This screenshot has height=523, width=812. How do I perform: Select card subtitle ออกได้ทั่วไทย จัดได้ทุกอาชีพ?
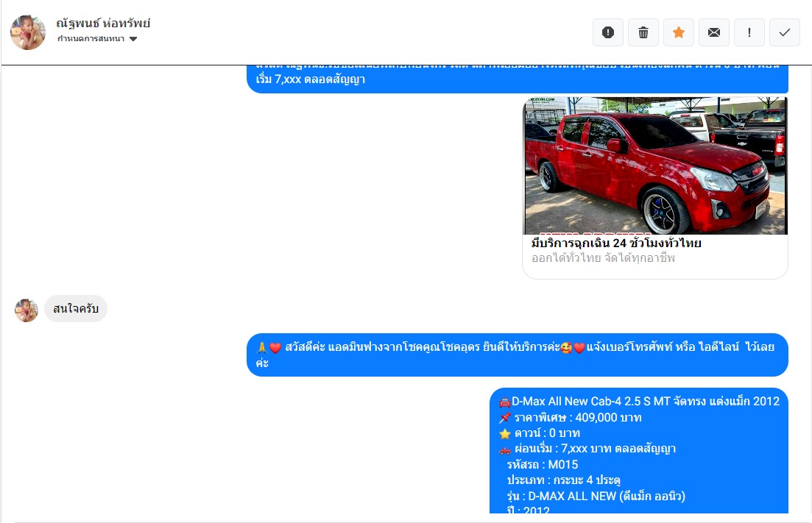(x=603, y=257)
